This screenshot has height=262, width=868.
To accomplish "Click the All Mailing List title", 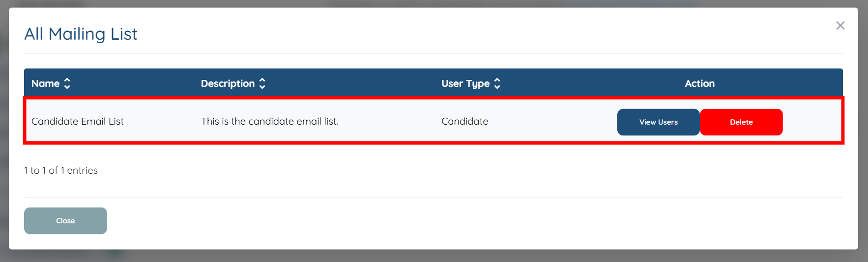I will pyautogui.click(x=81, y=34).
